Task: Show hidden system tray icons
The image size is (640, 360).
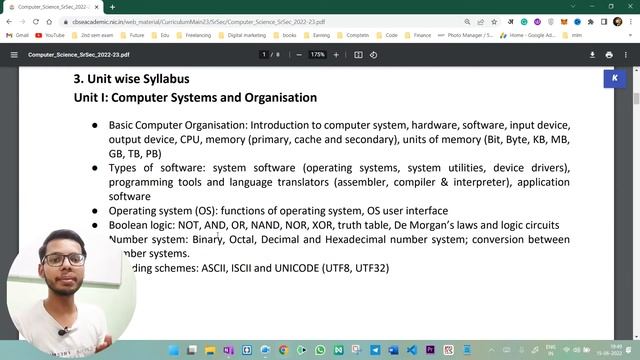Action: [491, 350]
